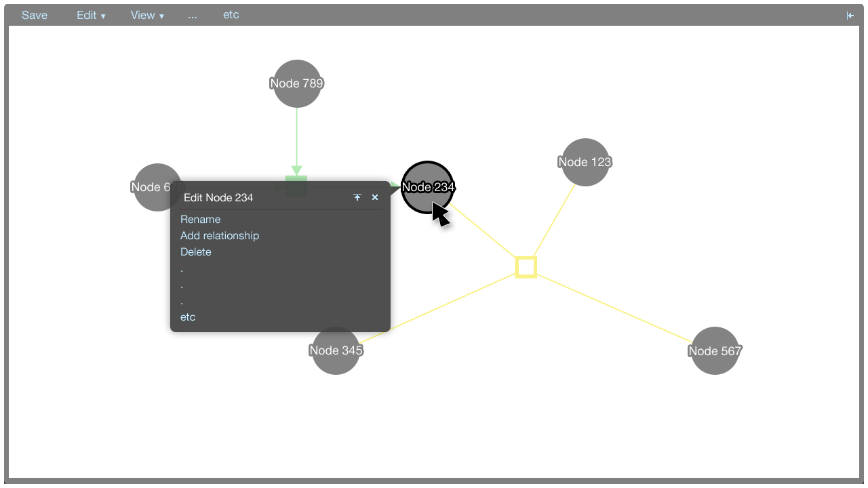Close the Edit Node 234 popup
The width and height of the screenshot is (868, 488).
coord(375,197)
